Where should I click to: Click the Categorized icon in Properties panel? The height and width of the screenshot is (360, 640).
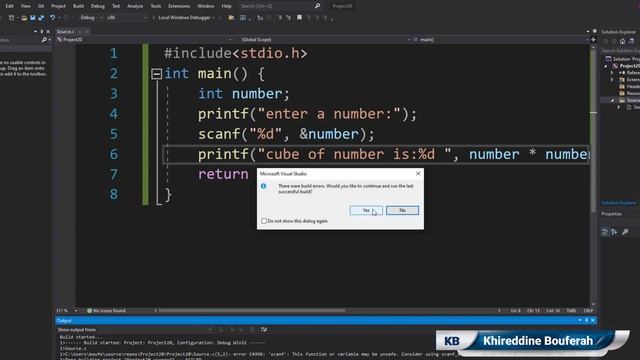click(605, 232)
